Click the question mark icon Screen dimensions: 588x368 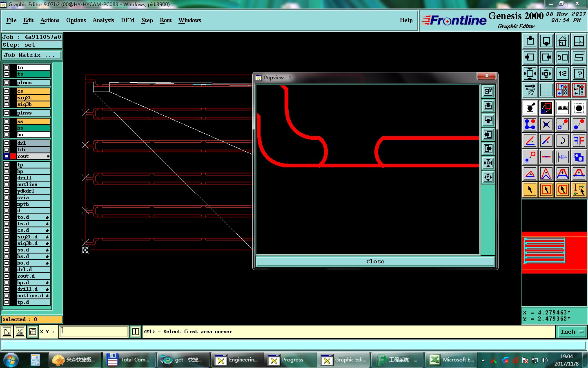click(x=579, y=74)
